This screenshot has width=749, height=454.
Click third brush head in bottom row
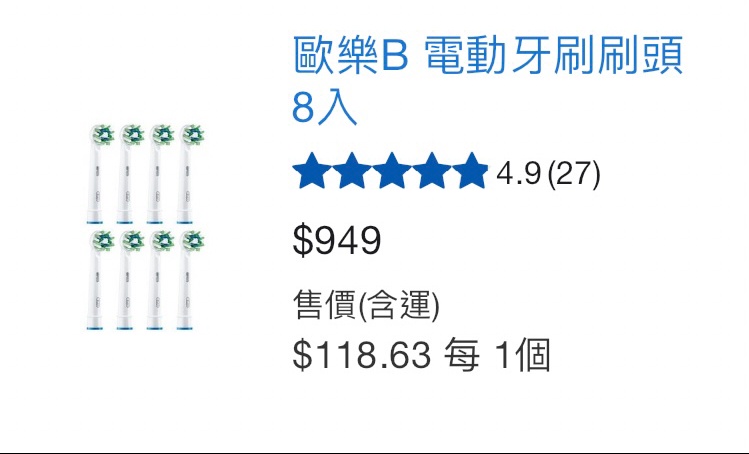(160, 280)
